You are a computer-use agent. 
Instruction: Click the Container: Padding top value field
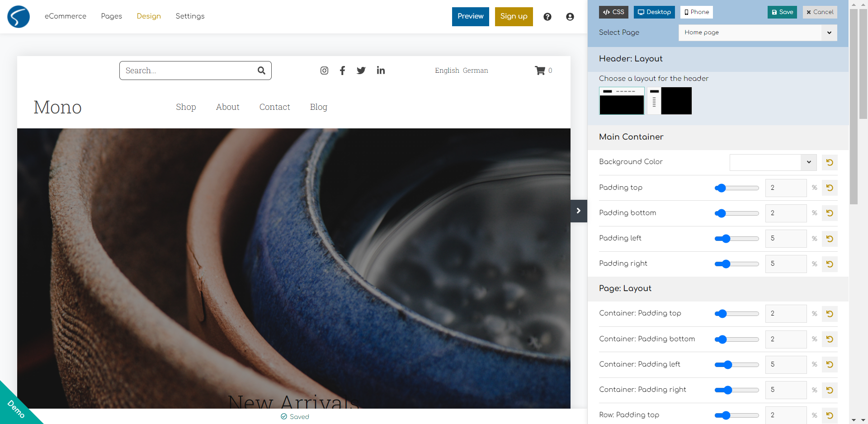pos(786,314)
